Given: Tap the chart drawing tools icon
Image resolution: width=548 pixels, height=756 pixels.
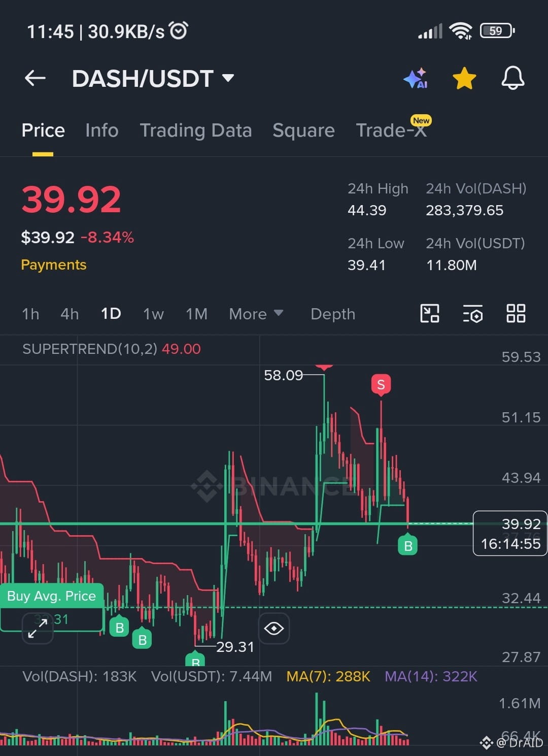Looking at the screenshot, I should click(430, 314).
